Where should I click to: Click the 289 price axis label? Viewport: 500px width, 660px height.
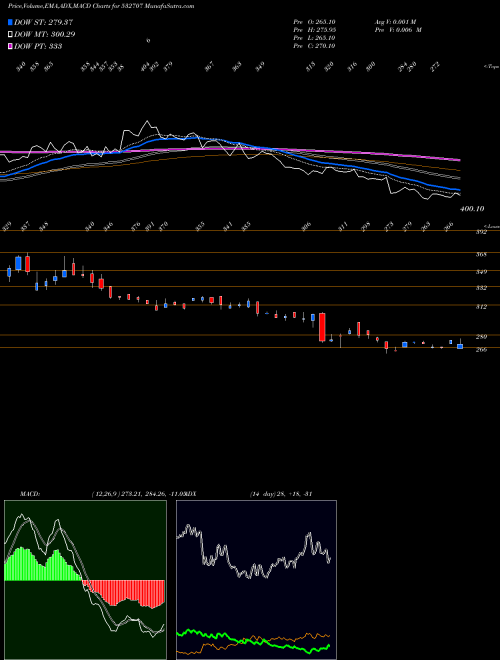(481, 337)
